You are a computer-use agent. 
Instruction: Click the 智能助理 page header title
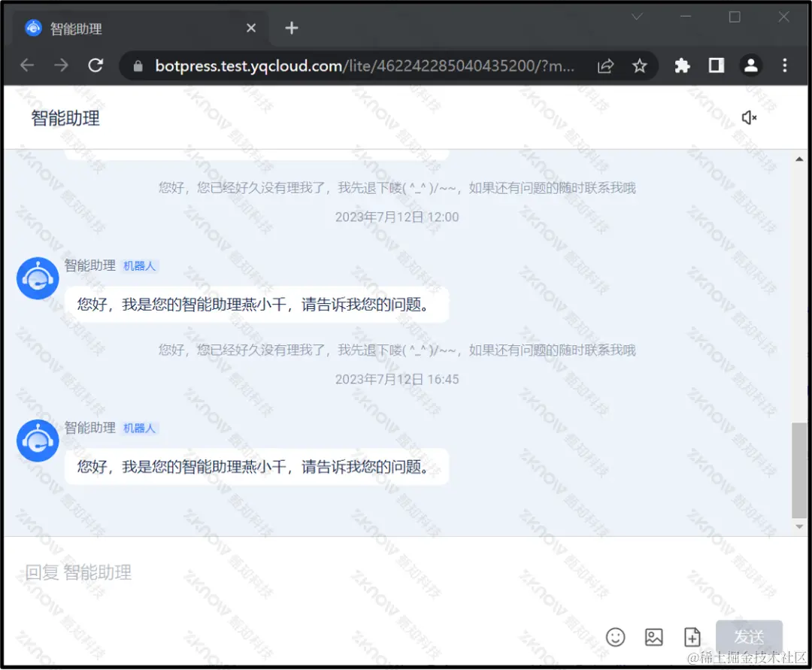(x=65, y=119)
